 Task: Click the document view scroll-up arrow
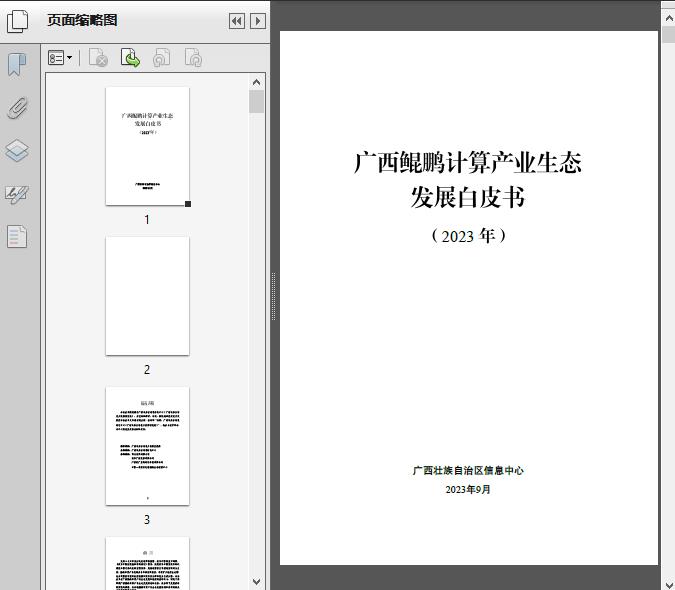(669, 19)
